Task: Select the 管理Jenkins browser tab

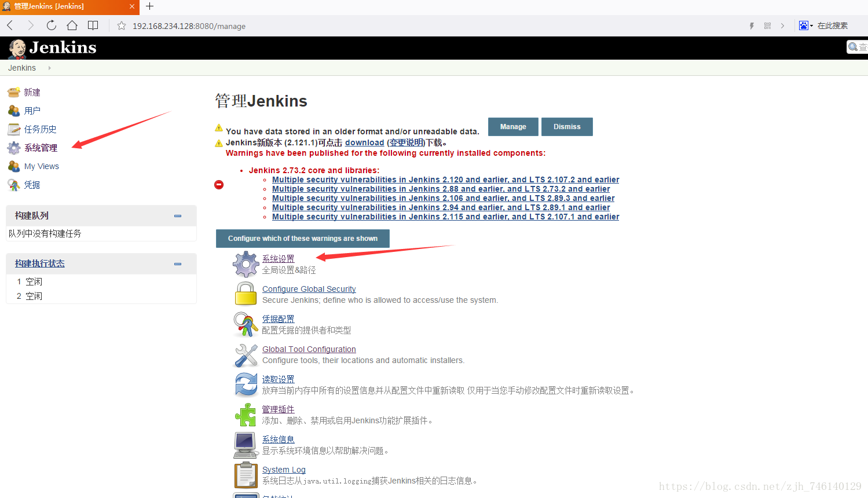Action: (x=69, y=6)
